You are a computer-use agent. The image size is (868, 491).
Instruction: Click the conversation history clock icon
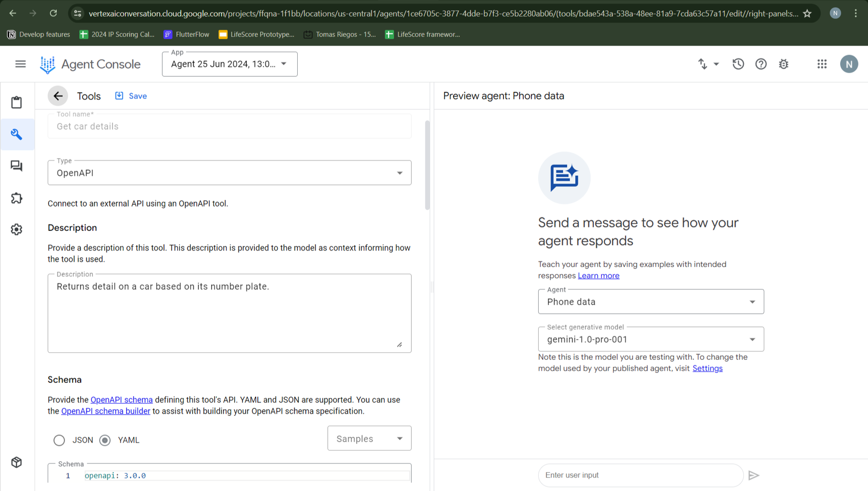[738, 64]
